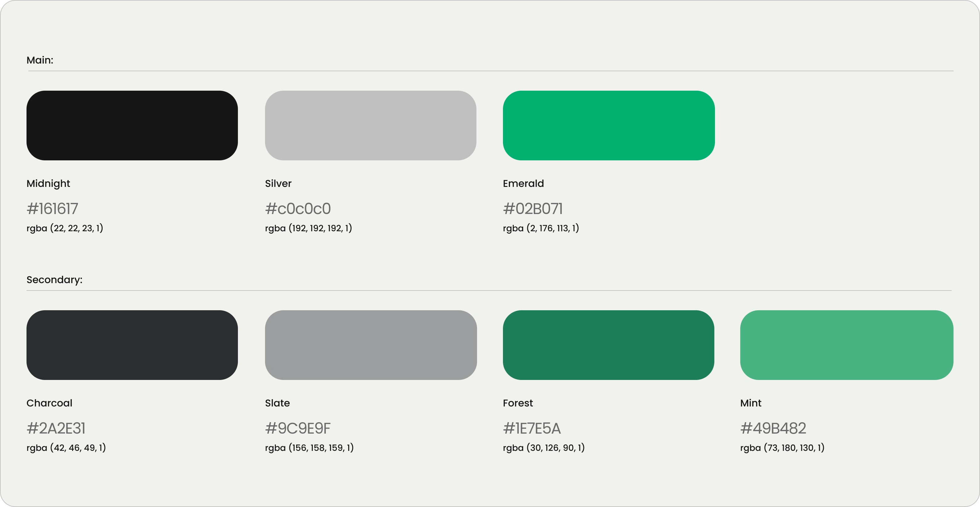
Task: Pick the Emerald green swatch
Action: 609,125
